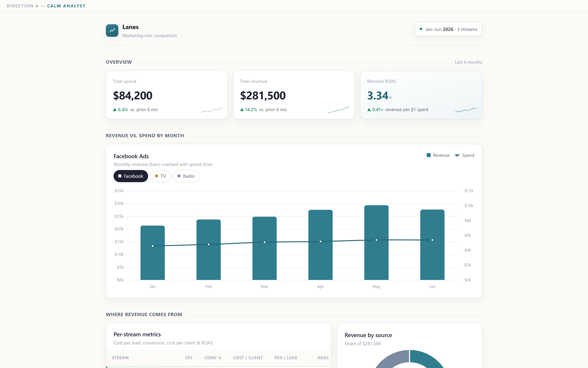Click the Total spend sparkline
The width and height of the screenshot is (588, 368).
click(212, 110)
